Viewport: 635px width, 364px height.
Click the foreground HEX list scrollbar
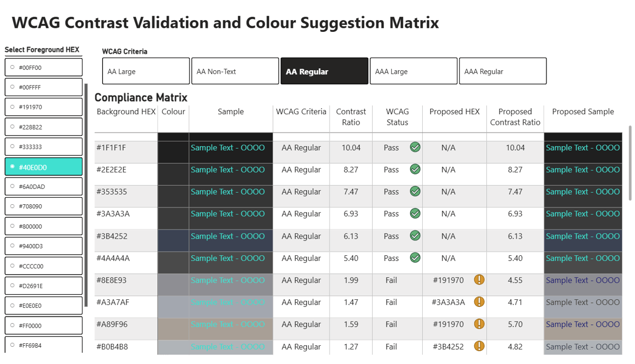point(86,195)
